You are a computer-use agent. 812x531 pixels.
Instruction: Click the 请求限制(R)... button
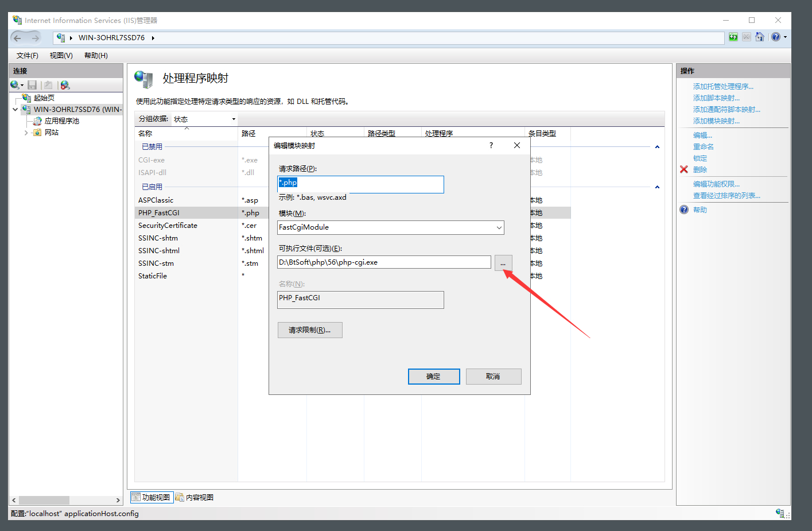point(310,330)
